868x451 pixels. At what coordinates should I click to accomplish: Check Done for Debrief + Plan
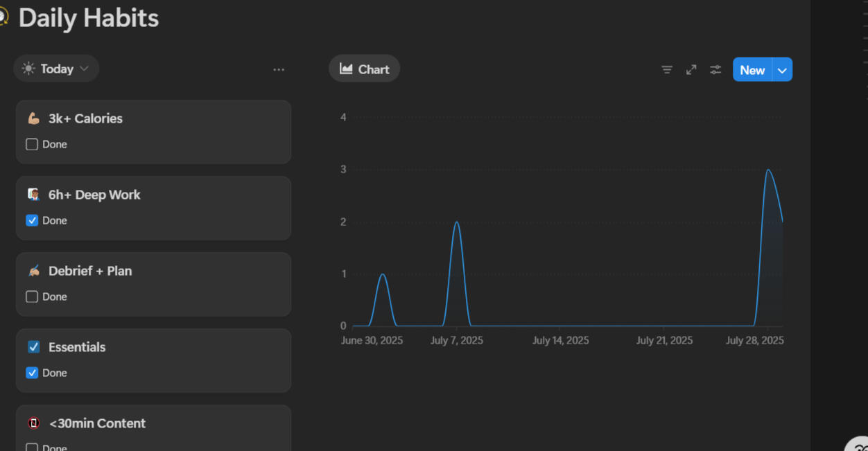(x=32, y=297)
